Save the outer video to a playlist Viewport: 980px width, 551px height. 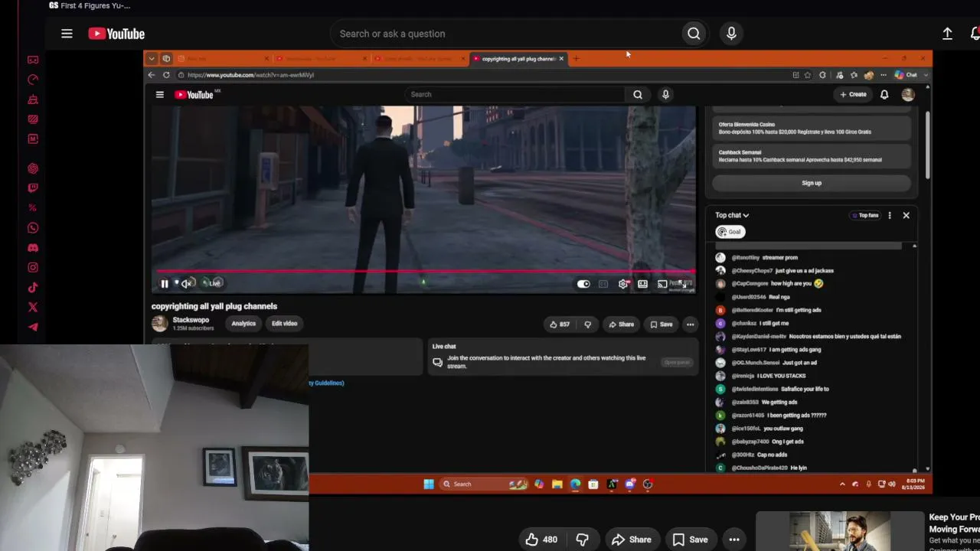point(690,540)
